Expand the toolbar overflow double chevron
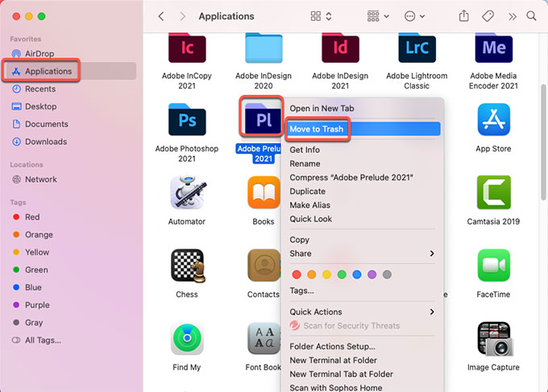The image size is (548, 392). point(512,16)
